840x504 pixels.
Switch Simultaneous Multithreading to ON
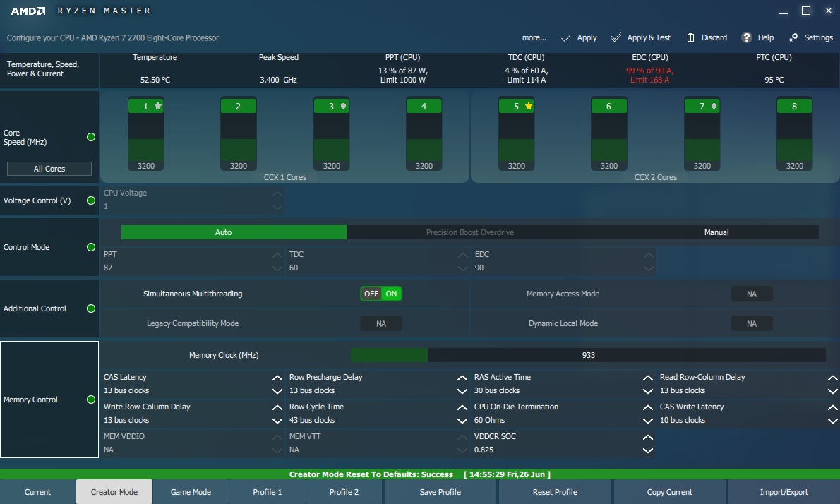(392, 294)
